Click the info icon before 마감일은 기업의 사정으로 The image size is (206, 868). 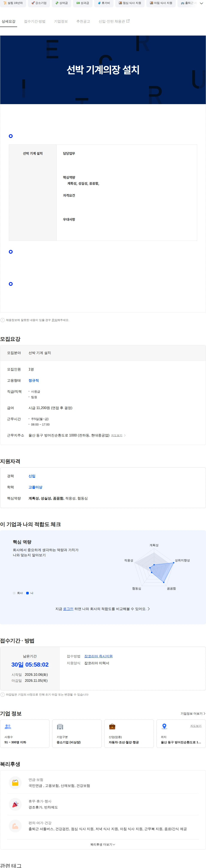click(3, 694)
